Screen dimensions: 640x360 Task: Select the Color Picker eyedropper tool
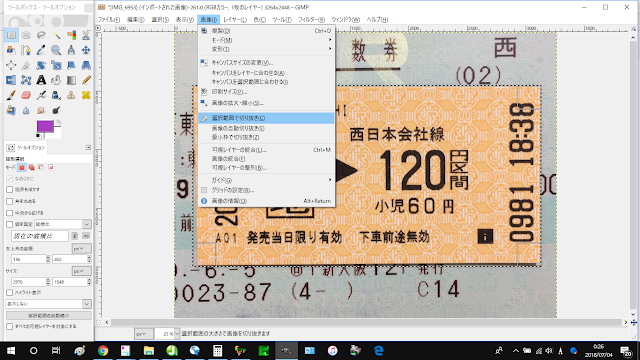pos(41,50)
